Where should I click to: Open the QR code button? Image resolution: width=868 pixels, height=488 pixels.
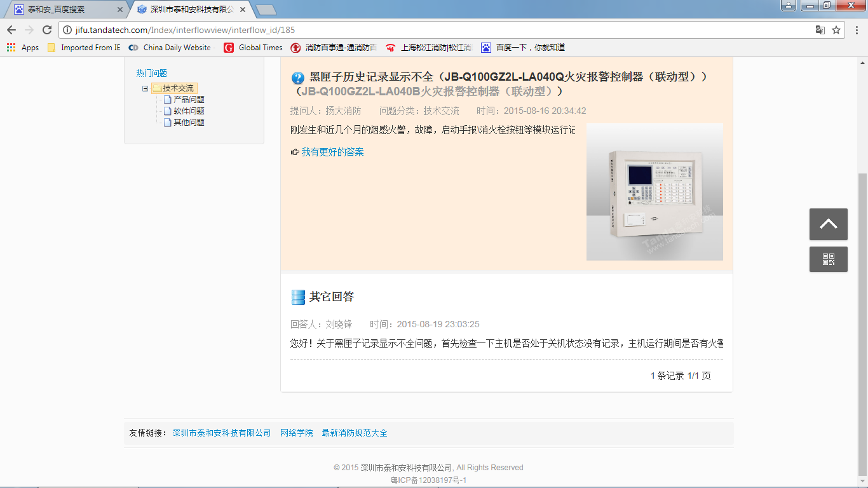click(x=828, y=259)
